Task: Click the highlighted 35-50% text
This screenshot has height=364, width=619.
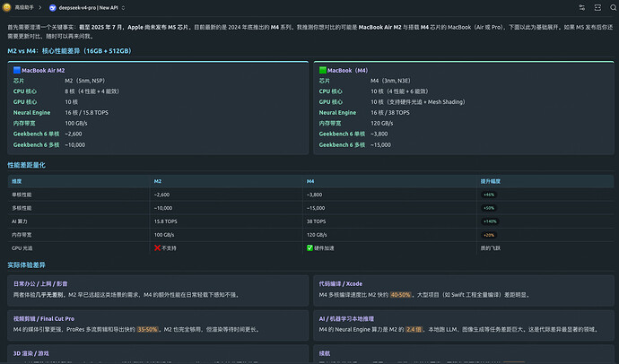Action: coord(148,330)
